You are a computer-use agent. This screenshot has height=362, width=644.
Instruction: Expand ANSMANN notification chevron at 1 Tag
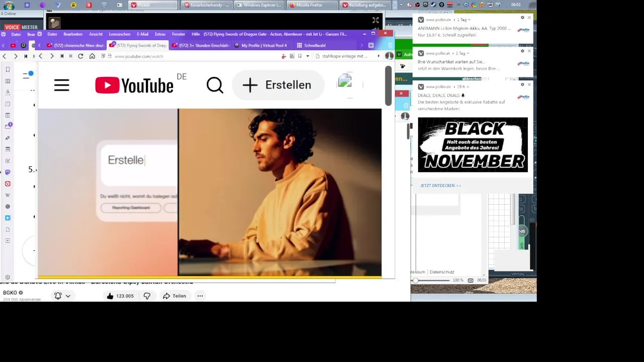coord(469,20)
